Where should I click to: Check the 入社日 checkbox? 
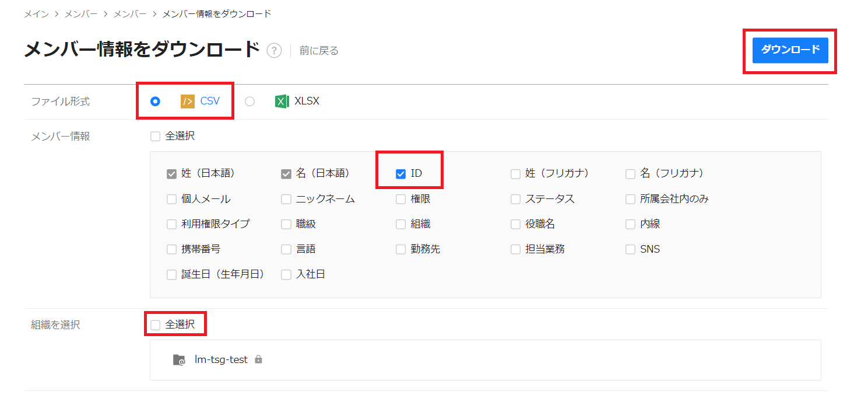[286, 275]
